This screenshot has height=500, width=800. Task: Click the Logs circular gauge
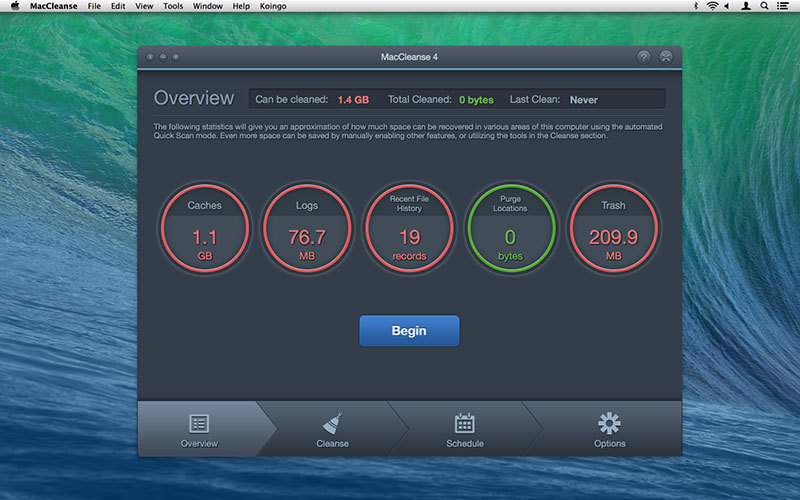(307, 229)
